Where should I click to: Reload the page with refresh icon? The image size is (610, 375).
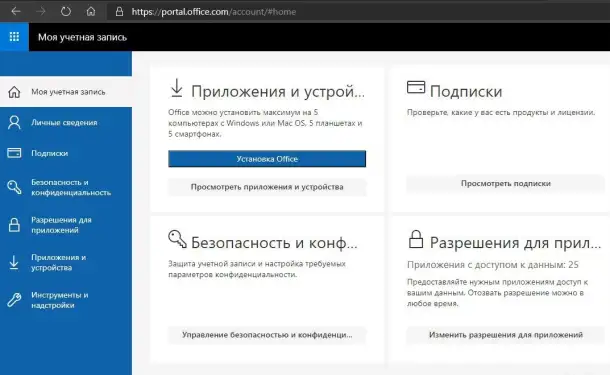(x=66, y=12)
